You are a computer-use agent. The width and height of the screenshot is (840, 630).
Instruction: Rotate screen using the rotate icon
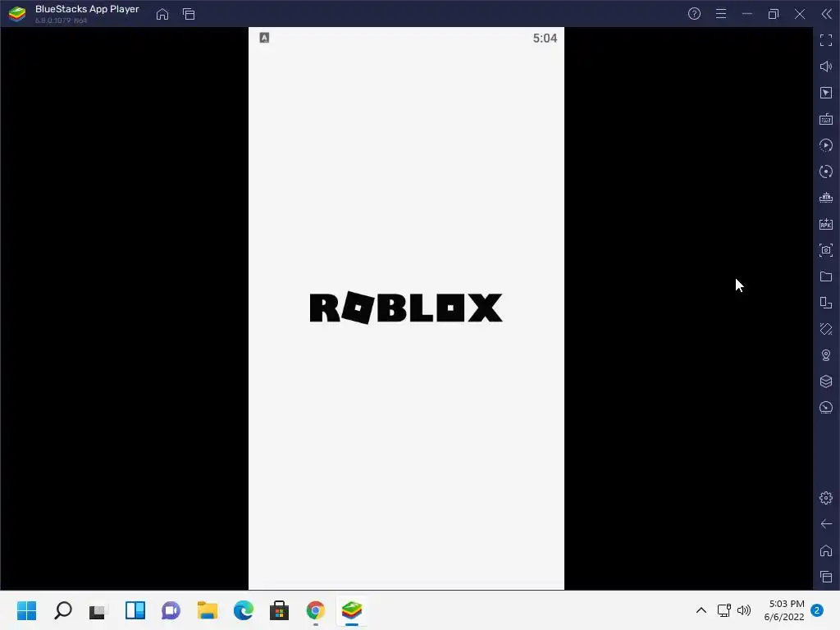point(826,303)
